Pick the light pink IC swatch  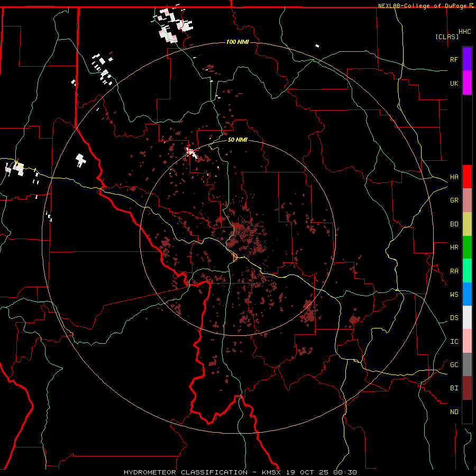[x=467, y=341]
